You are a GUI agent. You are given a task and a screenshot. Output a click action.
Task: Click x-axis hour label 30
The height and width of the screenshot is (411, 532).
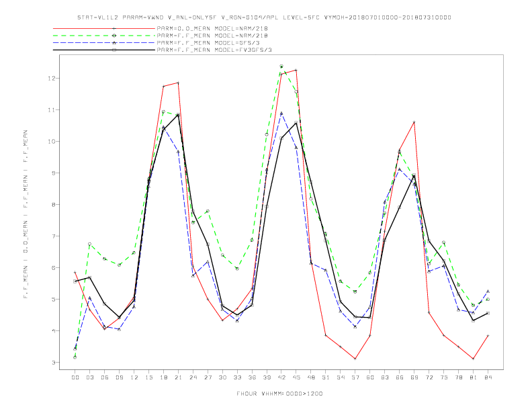(222, 377)
